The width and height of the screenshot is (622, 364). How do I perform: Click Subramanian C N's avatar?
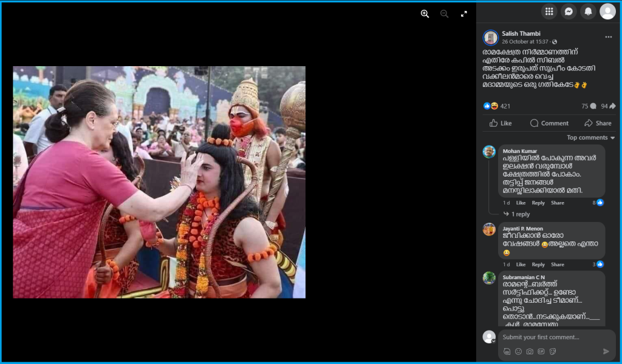(489, 278)
